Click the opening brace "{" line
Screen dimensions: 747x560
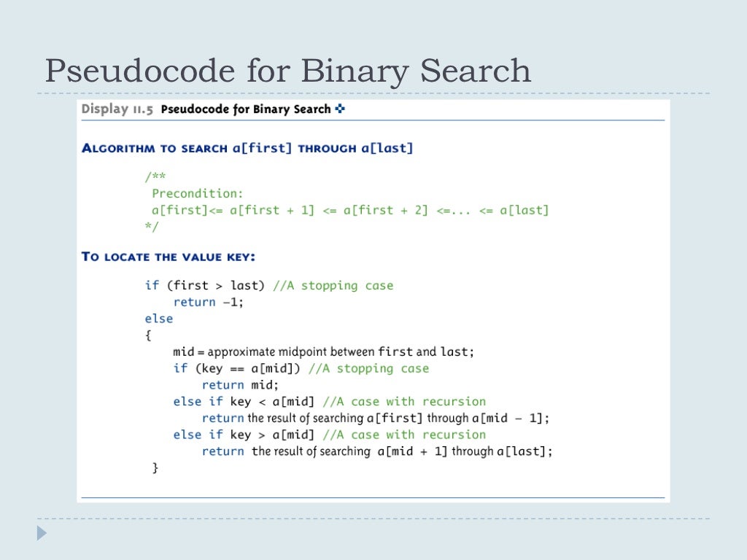(x=148, y=335)
